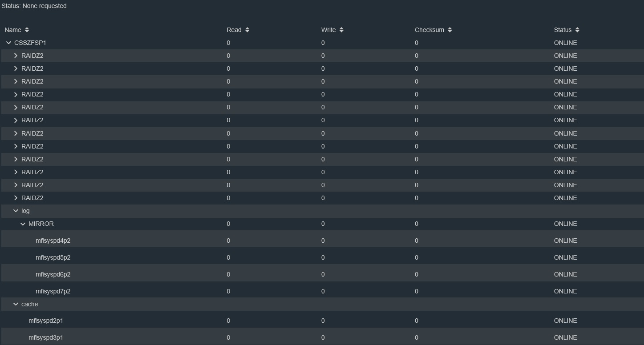This screenshot has height=345, width=644.
Task: Collapse the CSSZFSP1 pool node
Action: (x=8, y=43)
